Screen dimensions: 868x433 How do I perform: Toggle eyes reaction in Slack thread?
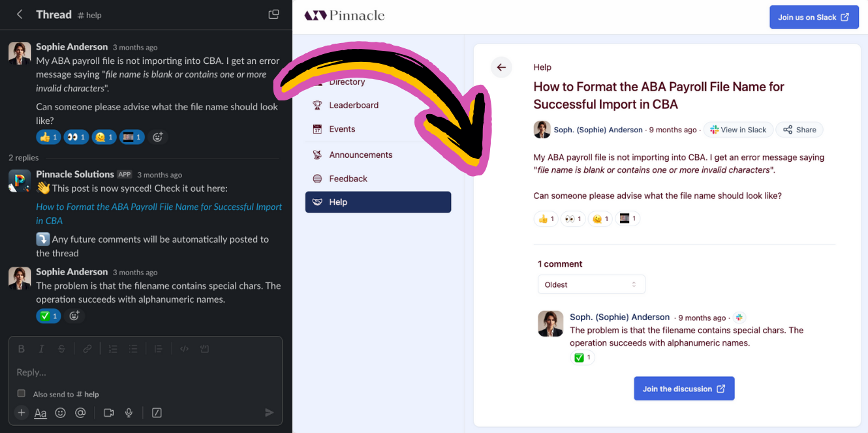coord(76,137)
